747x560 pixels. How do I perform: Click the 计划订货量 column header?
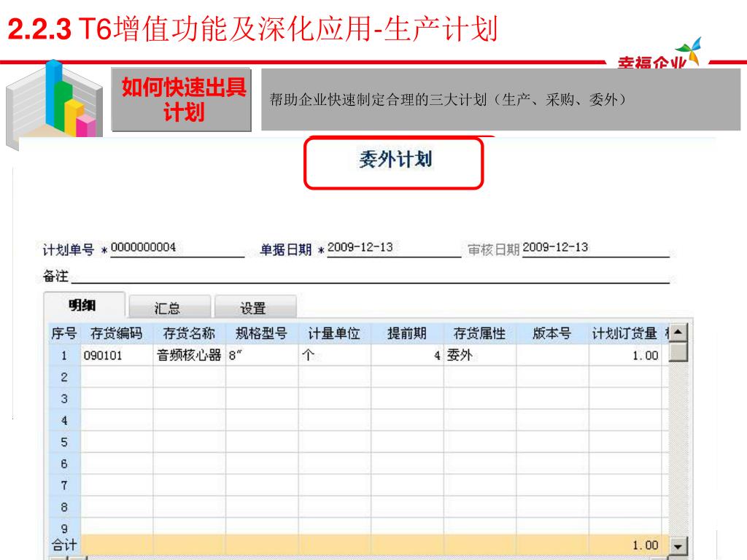pyautogui.click(x=625, y=333)
